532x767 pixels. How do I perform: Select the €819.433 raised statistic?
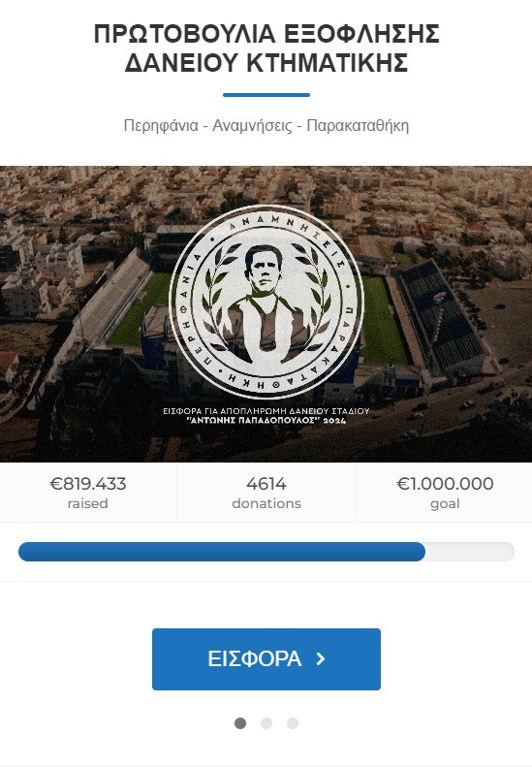coord(88,492)
